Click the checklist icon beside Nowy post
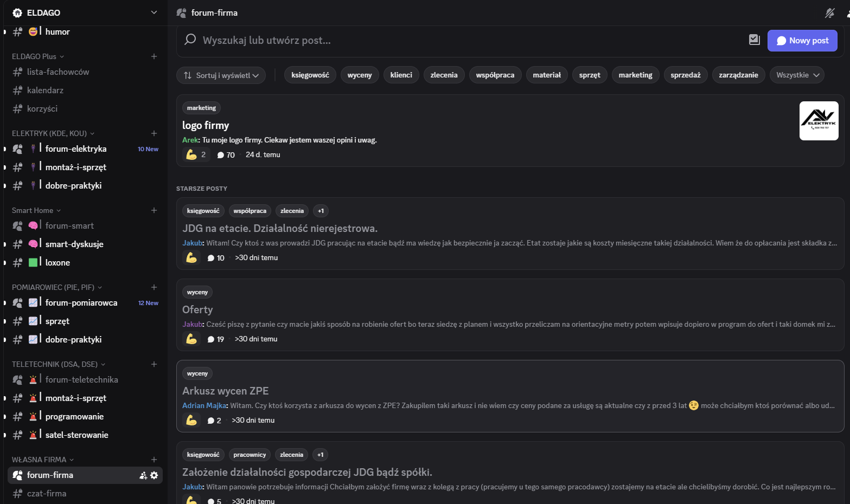 coord(754,40)
